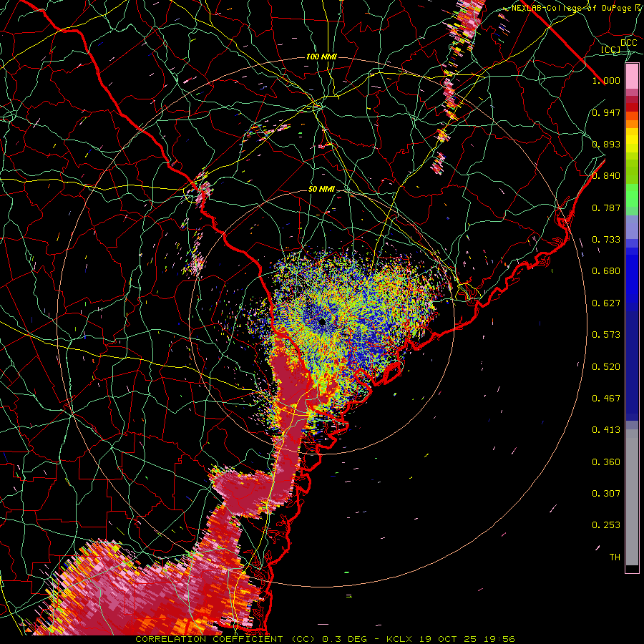Click the 50 NMI range ring label
Viewport: 644px width, 644px height.
321,190
